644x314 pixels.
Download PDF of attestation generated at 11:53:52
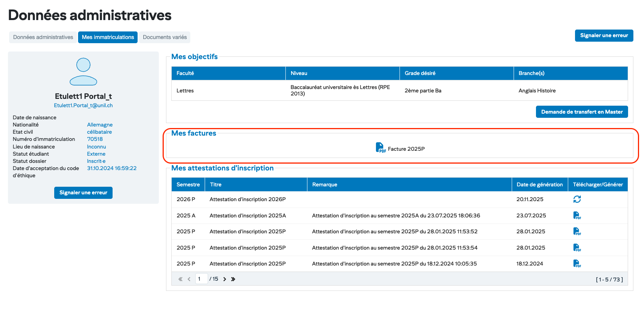click(577, 231)
